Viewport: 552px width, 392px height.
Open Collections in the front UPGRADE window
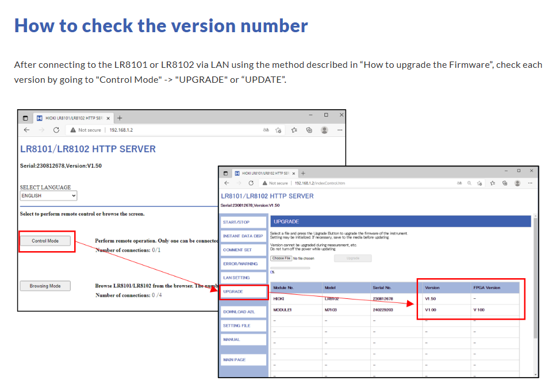tap(505, 183)
